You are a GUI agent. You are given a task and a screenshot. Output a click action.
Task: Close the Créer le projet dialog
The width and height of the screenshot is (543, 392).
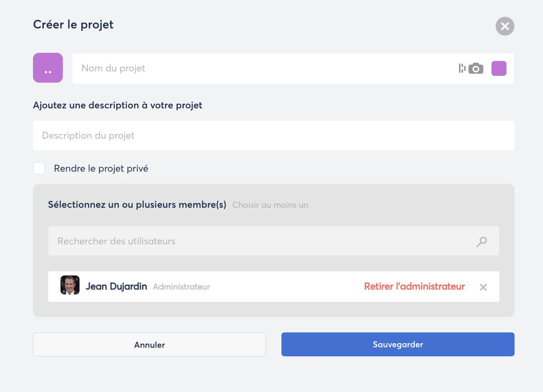505,26
